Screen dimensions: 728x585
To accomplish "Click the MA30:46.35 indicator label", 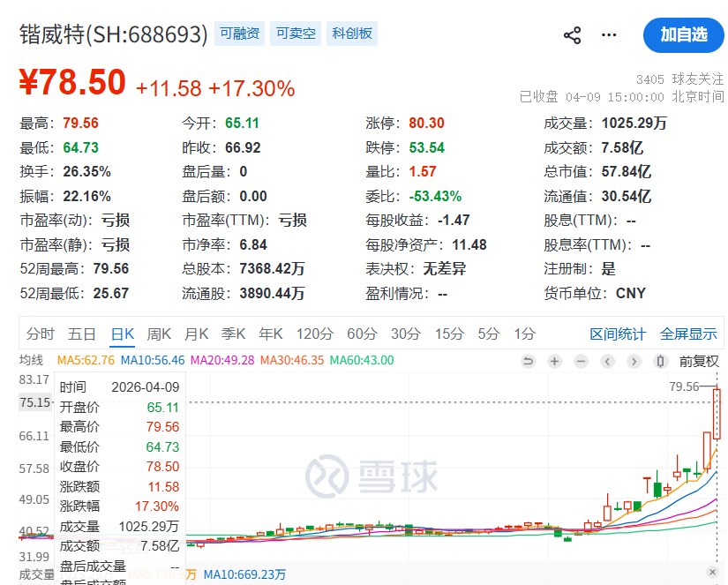I will (x=292, y=360).
